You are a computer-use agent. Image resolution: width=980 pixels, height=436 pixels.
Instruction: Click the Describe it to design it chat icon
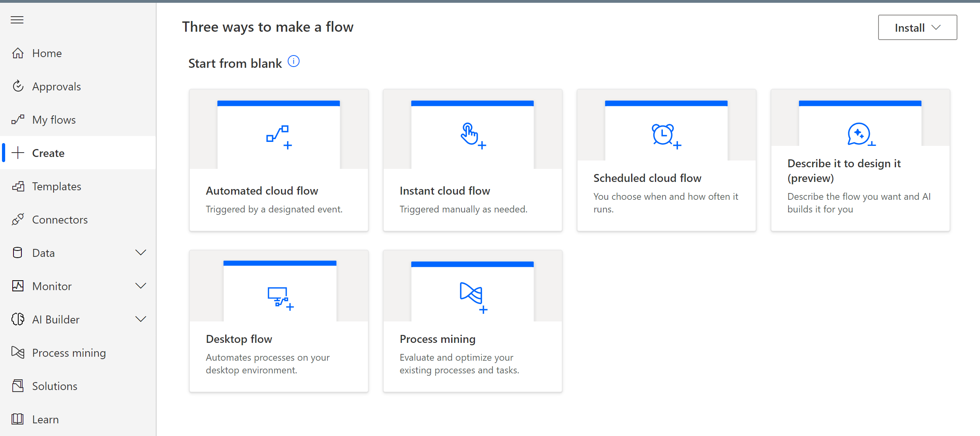coord(861,135)
